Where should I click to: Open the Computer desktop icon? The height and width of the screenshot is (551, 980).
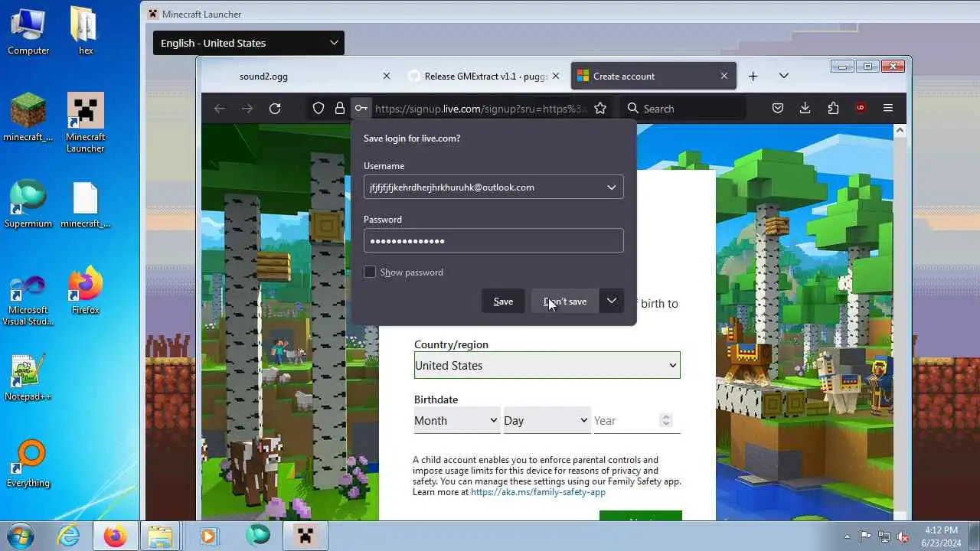[x=28, y=31]
